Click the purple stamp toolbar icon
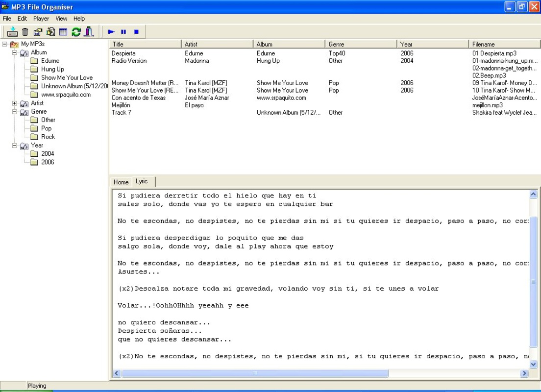The height and width of the screenshot is (392, 541). (x=89, y=32)
